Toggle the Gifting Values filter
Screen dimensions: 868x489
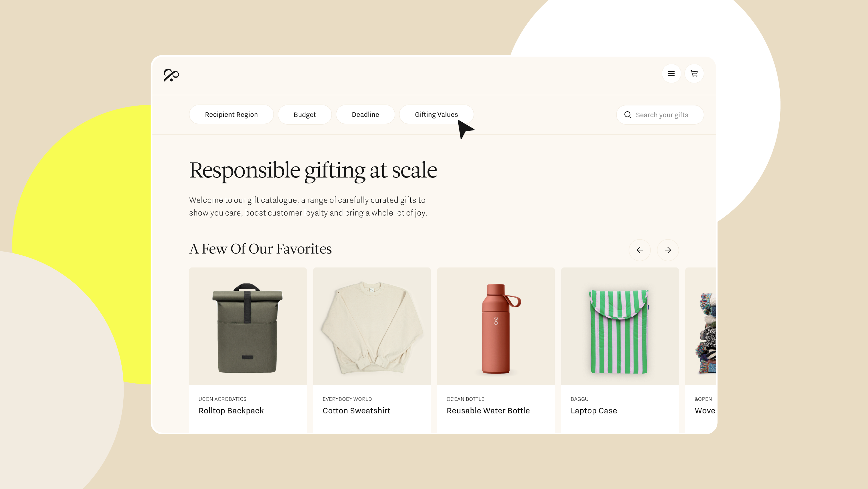click(x=436, y=114)
